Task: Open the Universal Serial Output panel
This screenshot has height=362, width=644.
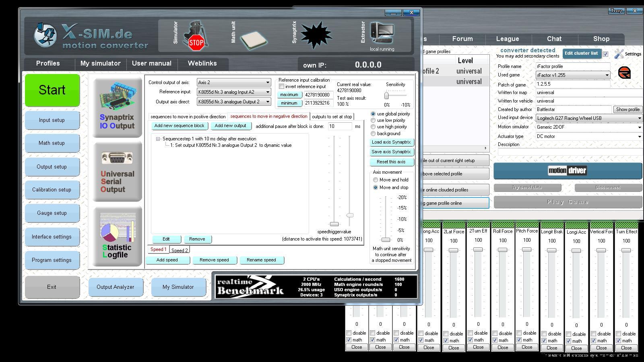Action: click(x=117, y=172)
